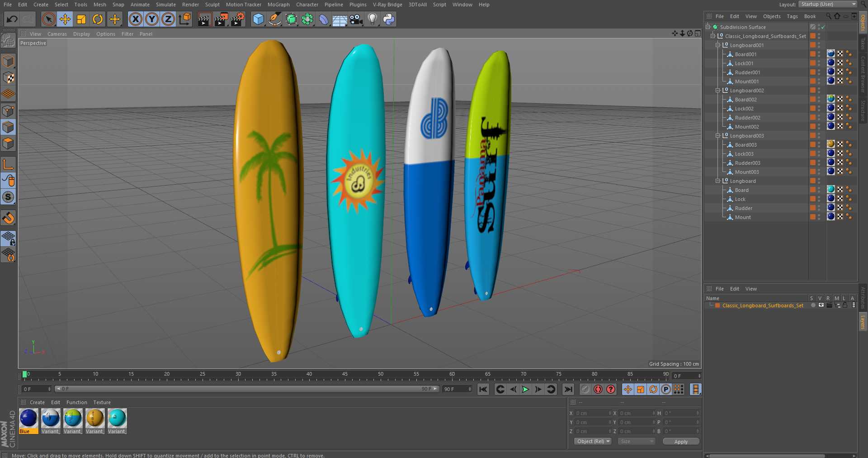The image size is (868, 458).
Task: Toggle layer lock for Classic_Longboard_Surfboards_Set
Action: coord(844,305)
